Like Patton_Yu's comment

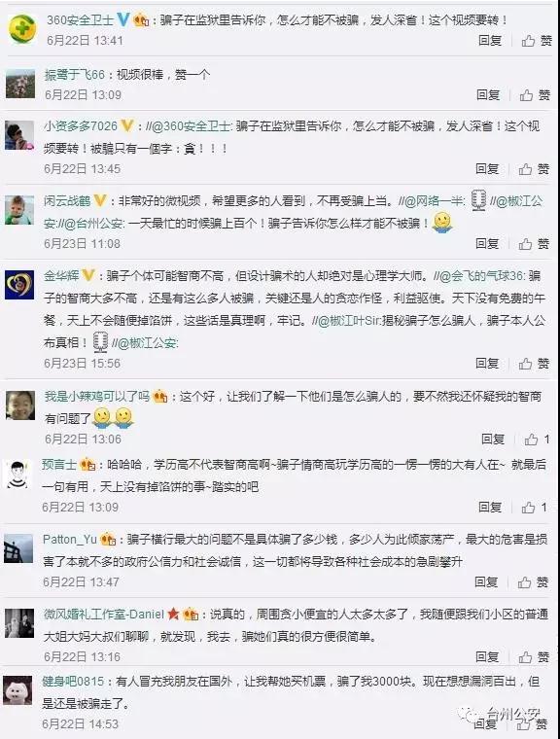tap(533, 582)
